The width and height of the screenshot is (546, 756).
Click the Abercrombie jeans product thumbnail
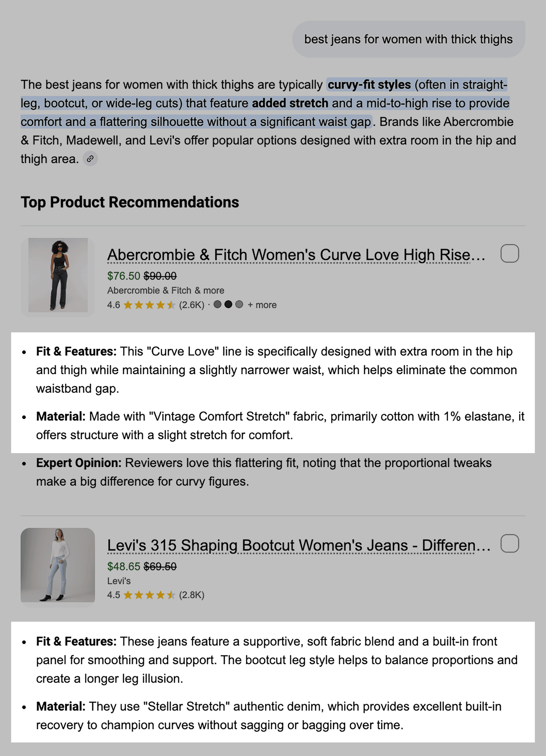(58, 276)
